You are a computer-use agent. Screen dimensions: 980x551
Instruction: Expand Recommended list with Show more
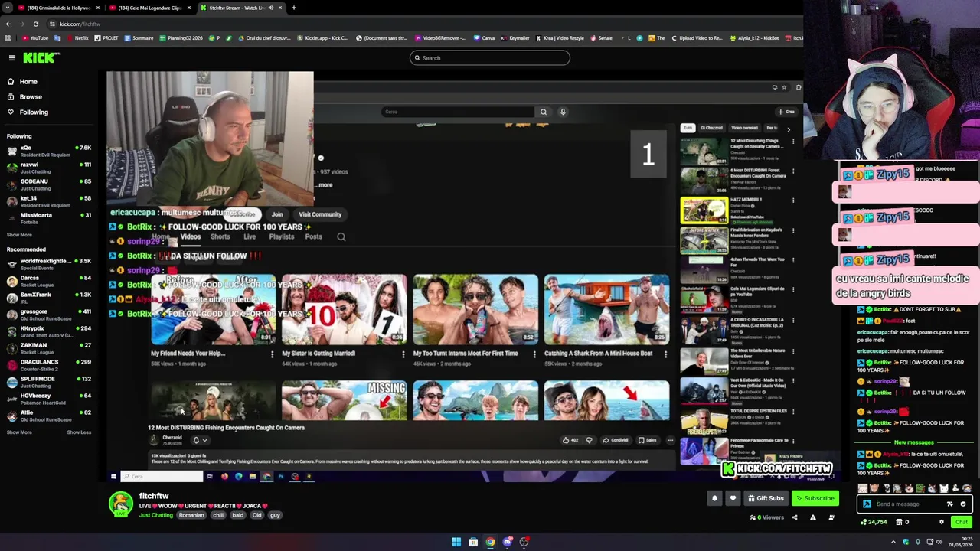[19, 432]
